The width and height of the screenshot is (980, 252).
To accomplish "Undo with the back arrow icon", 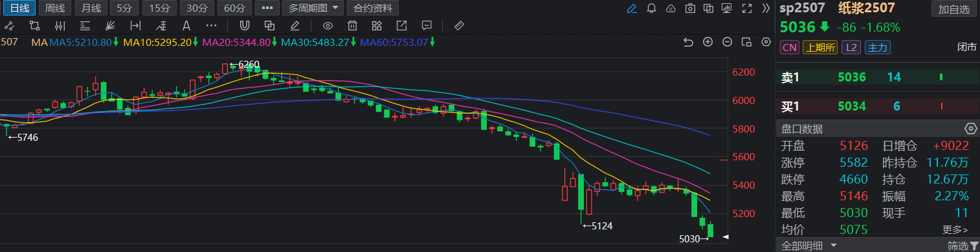I will [x=689, y=42].
